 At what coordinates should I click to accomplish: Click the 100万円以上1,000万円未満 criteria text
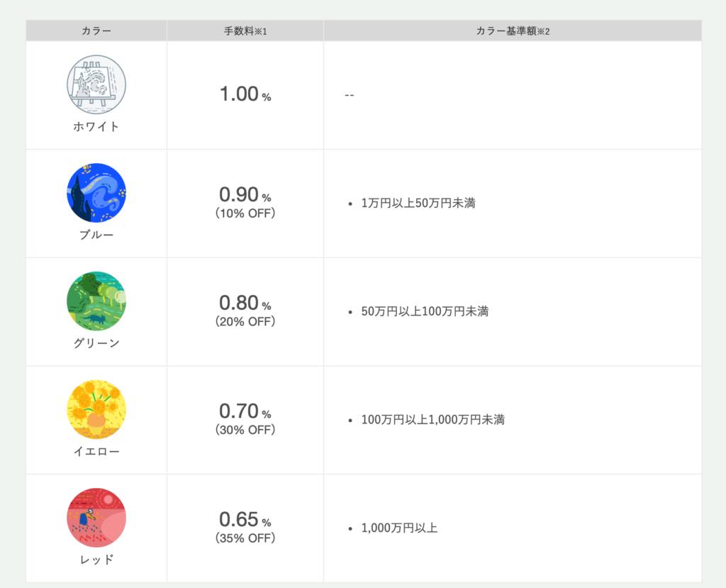(433, 420)
